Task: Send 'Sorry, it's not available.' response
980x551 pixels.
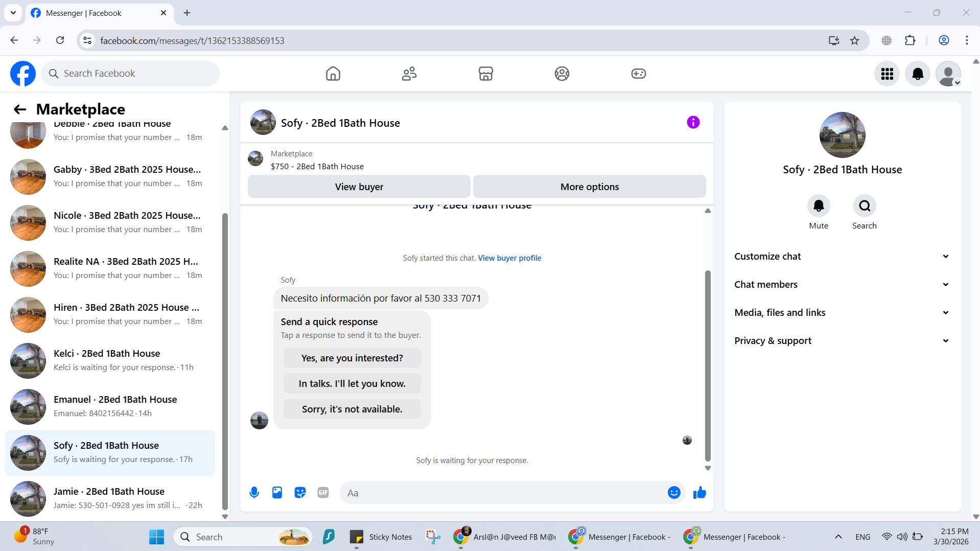Action: pos(352,409)
